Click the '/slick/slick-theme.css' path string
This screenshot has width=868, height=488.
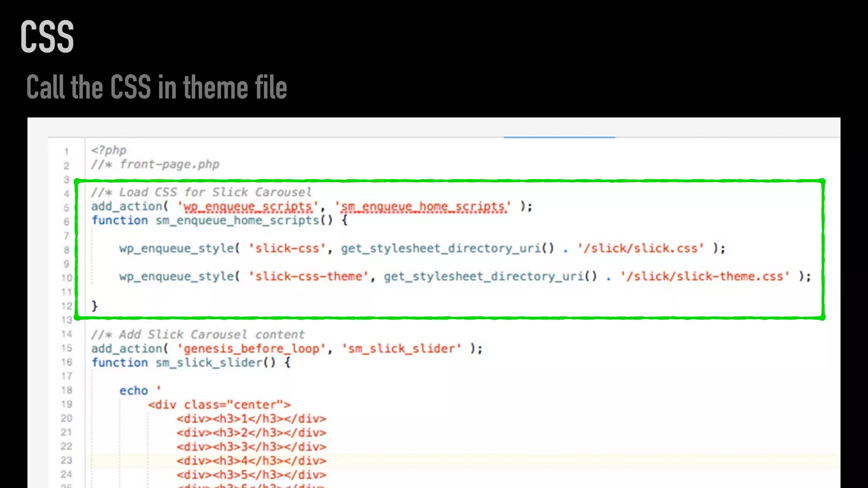705,276
